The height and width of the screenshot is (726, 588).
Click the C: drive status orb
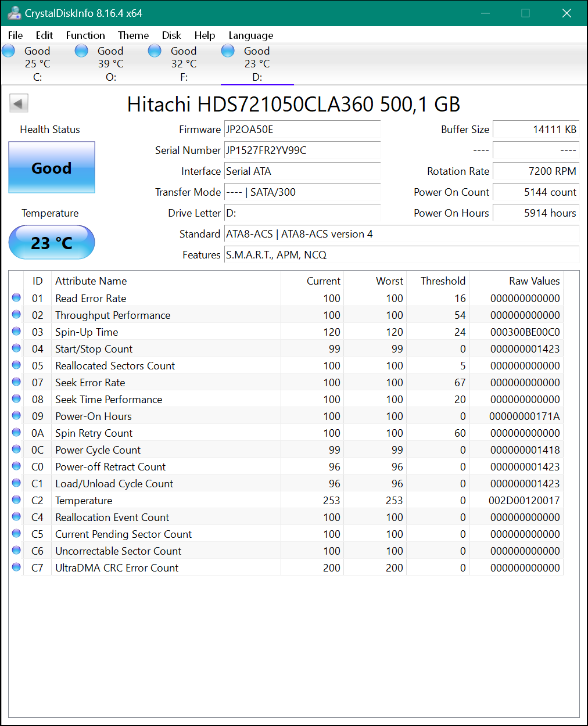(9, 51)
